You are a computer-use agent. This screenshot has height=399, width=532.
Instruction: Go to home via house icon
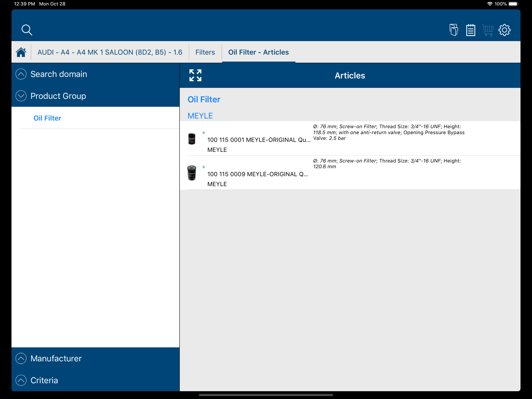[21, 52]
